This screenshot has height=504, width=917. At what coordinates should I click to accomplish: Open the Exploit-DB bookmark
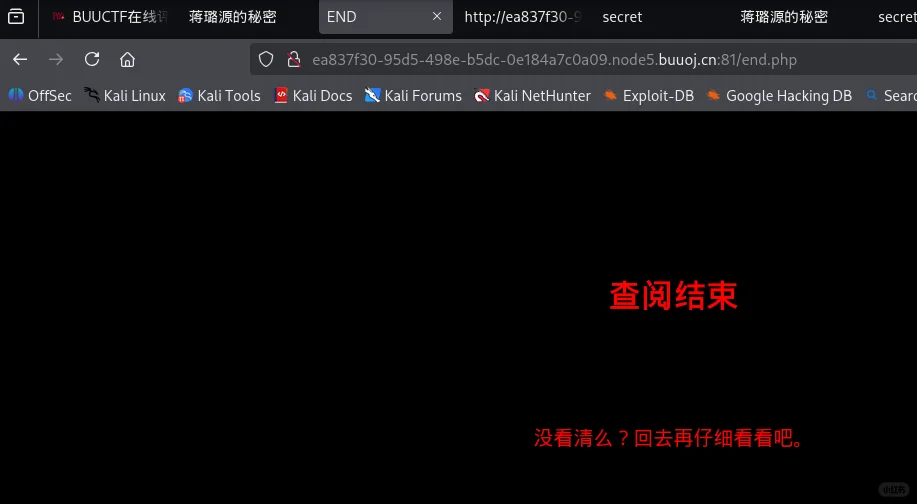click(649, 95)
